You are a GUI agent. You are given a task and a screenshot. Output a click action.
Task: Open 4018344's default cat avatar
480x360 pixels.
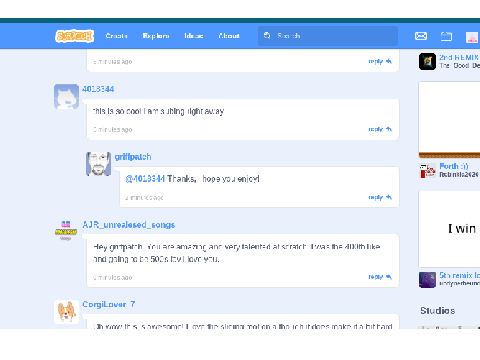coord(66,96)
